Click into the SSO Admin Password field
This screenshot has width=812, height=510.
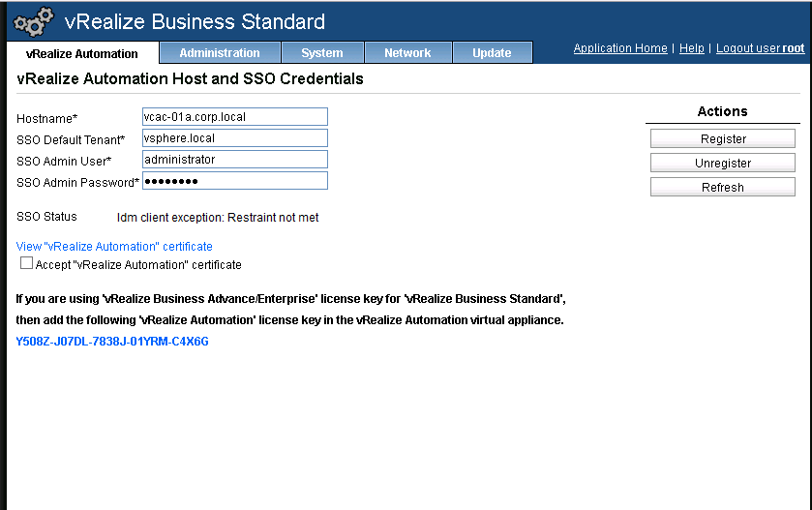[x=234, y=181]
